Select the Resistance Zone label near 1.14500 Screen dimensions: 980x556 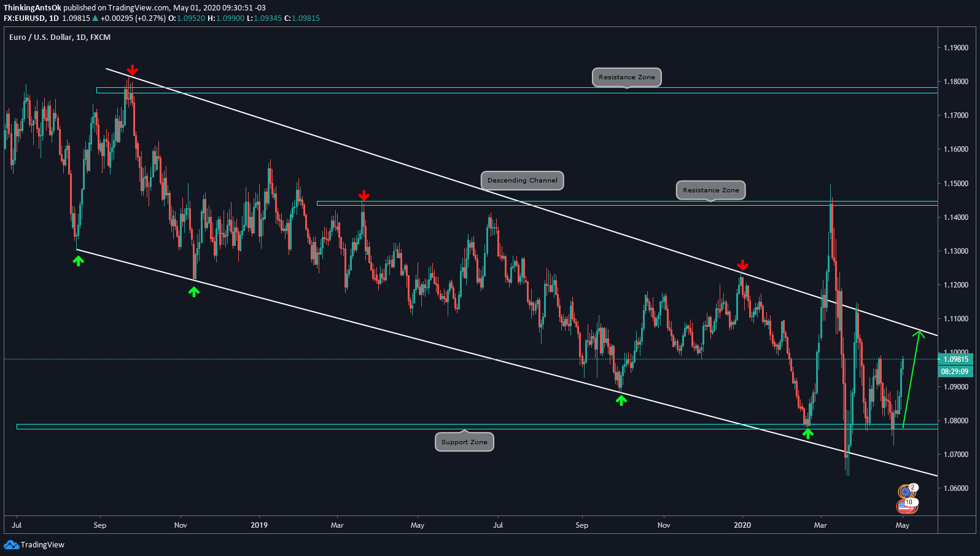[x=710, y=190]
